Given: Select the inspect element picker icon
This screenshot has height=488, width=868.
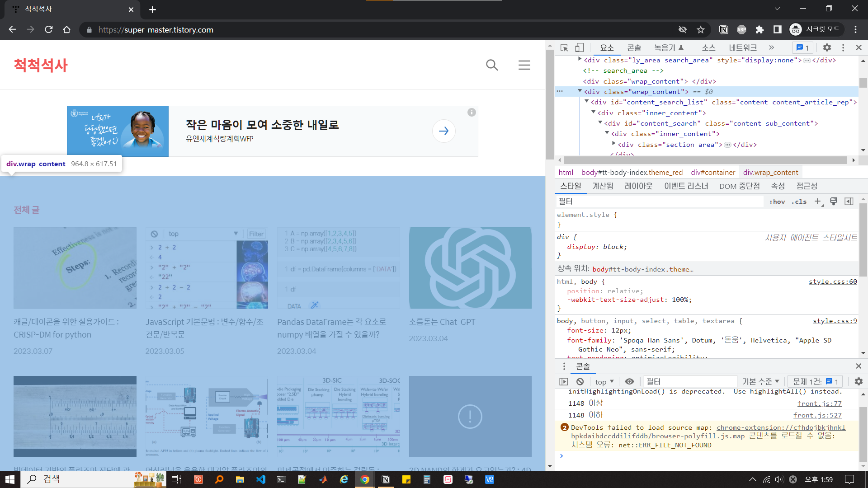Looking at the screenshot, I should 564,47.
